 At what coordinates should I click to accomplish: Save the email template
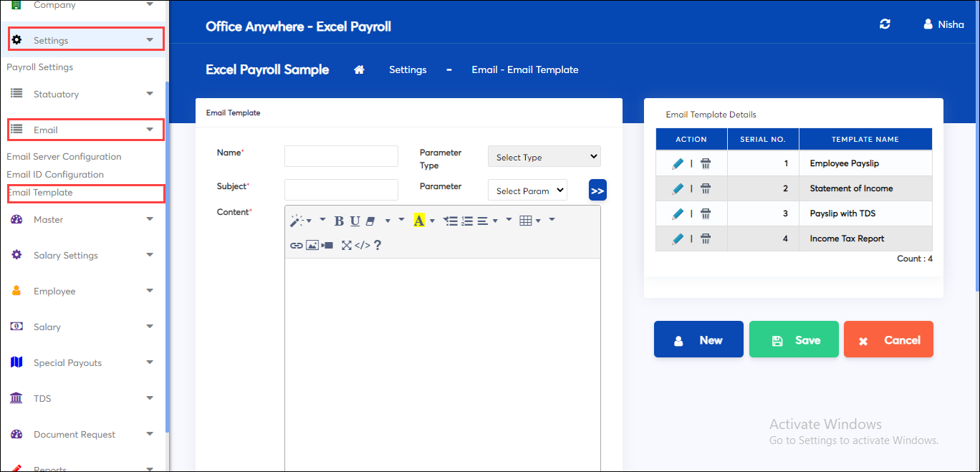pyautogui.click(x=794, y=339)
